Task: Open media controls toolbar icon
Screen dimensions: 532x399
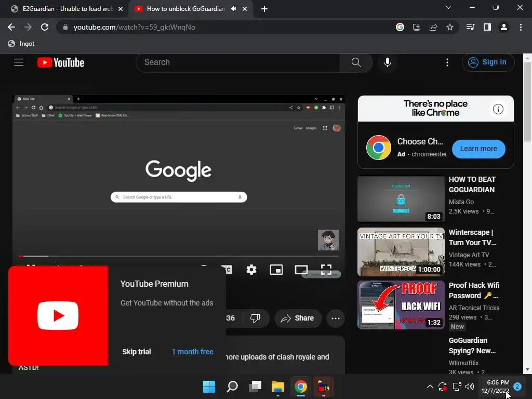Action: [x=470, y=27]
